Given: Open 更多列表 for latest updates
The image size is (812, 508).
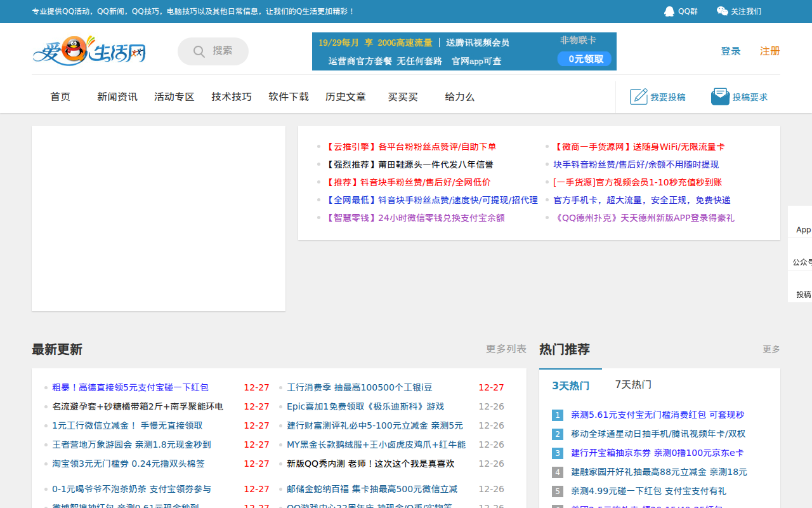Looking at the screenshot, I should click(506, 349).
